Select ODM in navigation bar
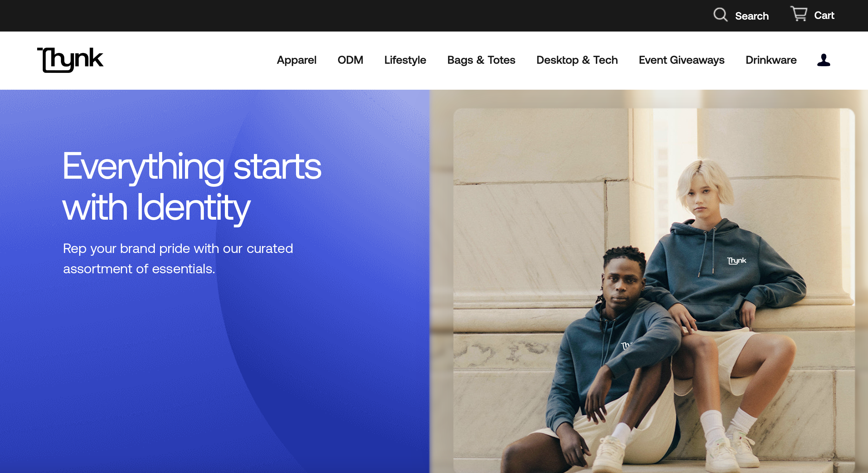 pos(350,60)
